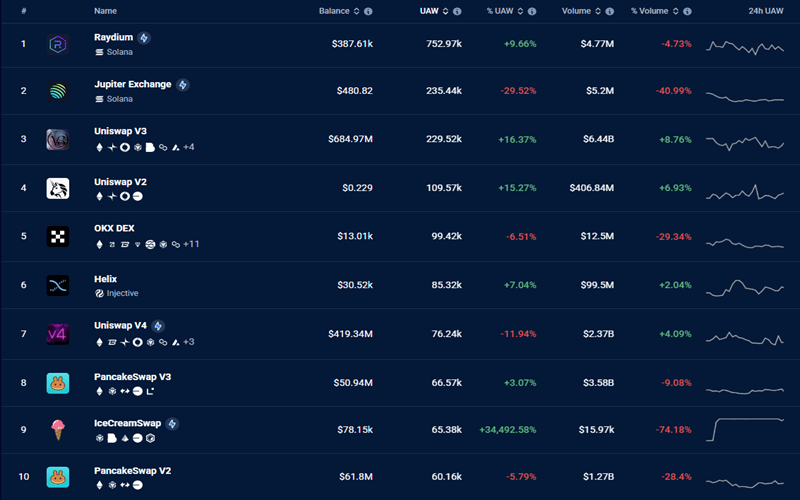Open the Helix name link
The height and width of the screenshot is (500, 800).
(106, 279)
